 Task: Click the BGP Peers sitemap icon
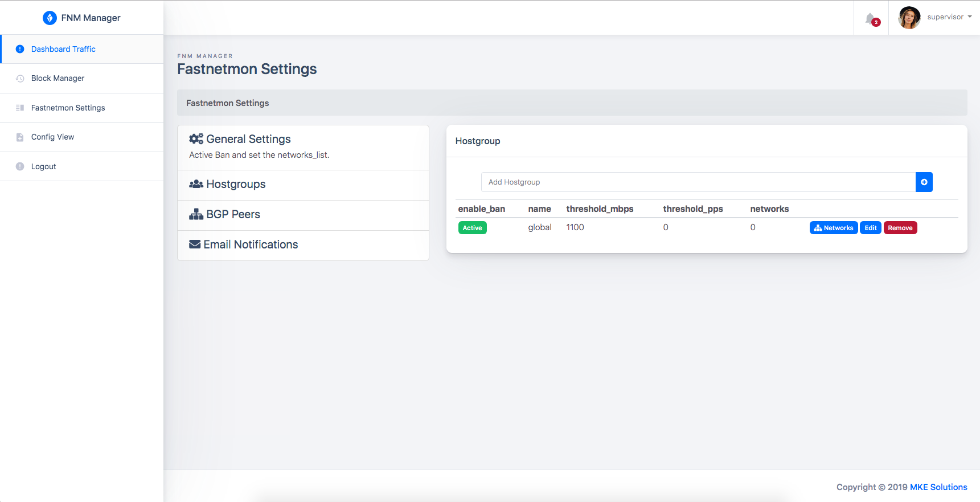[196, 214]
